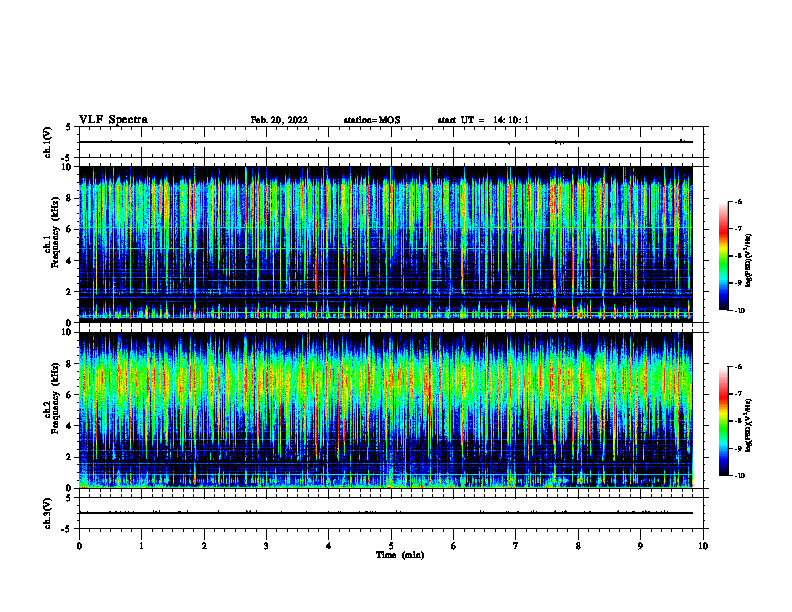Click the "Time (min)" x-axis label
This screenshot has width=792, height=612.
(x=400, y=555)
